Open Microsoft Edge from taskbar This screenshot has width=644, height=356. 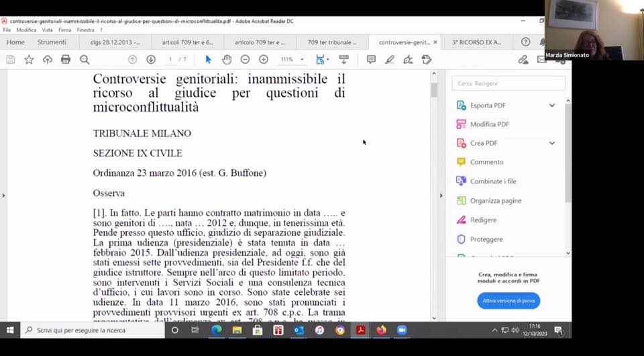(x=217, y=330)
